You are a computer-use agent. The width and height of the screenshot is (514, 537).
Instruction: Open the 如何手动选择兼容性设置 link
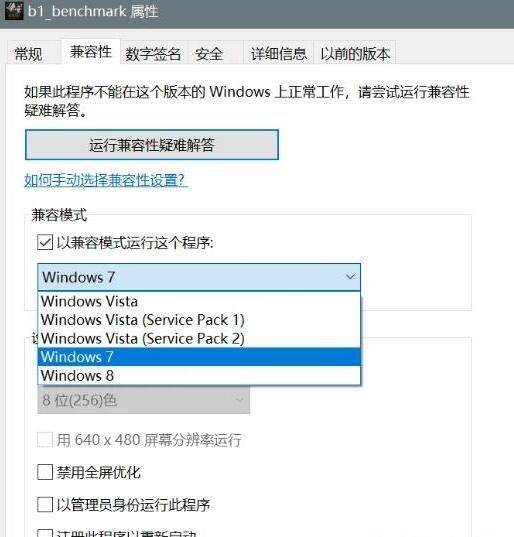pos(105,180)
